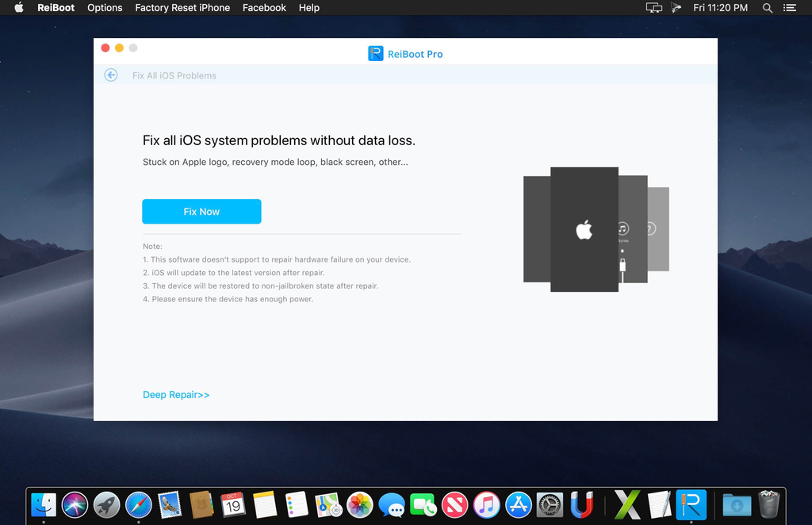Launch Safari from the Dock
The height and width of the screenshot is (525, 812).
pyautogui.click(x=138, y=504)
